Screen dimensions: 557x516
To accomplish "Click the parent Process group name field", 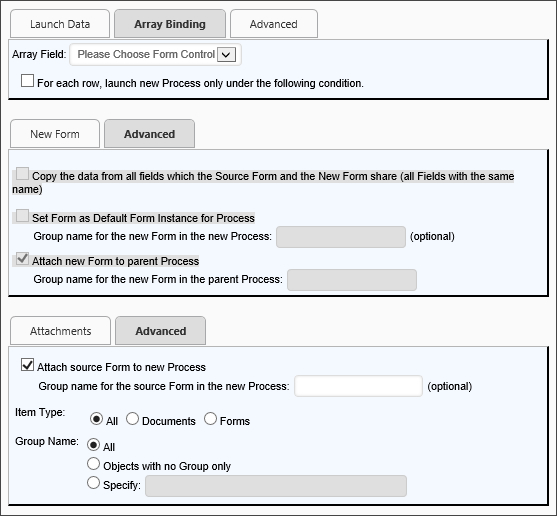I will (x=352, y=280).
